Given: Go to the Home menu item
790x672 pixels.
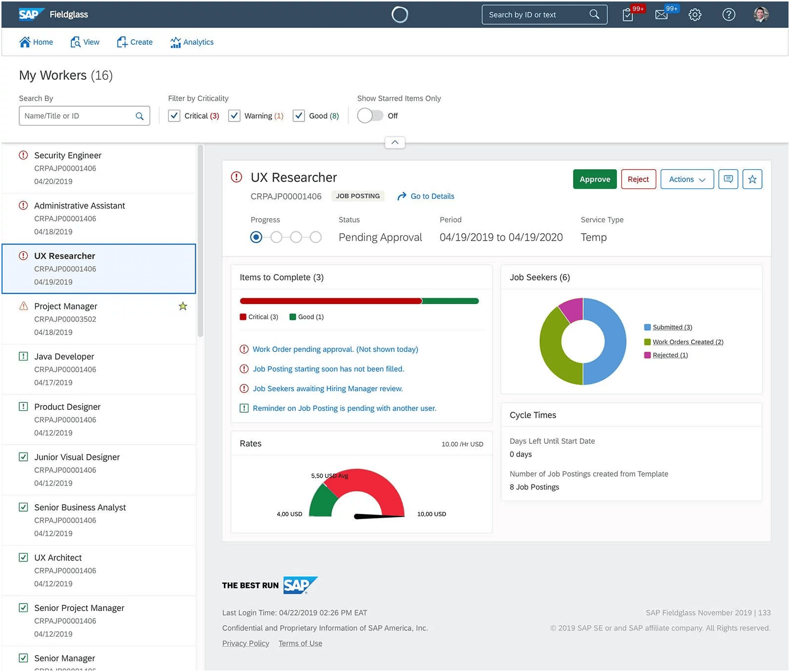Looking at the screenshot, I should tap(36, 42).
